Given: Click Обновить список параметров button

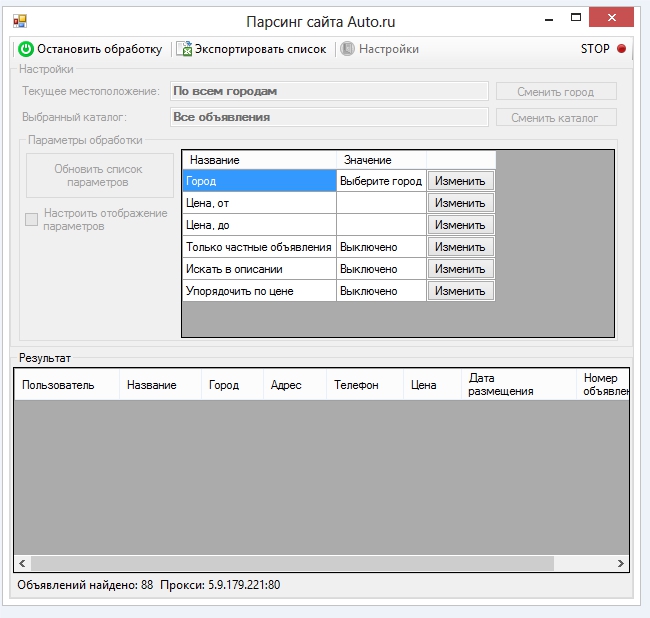Looking at the screenshot, I should [x=99, y=176].
